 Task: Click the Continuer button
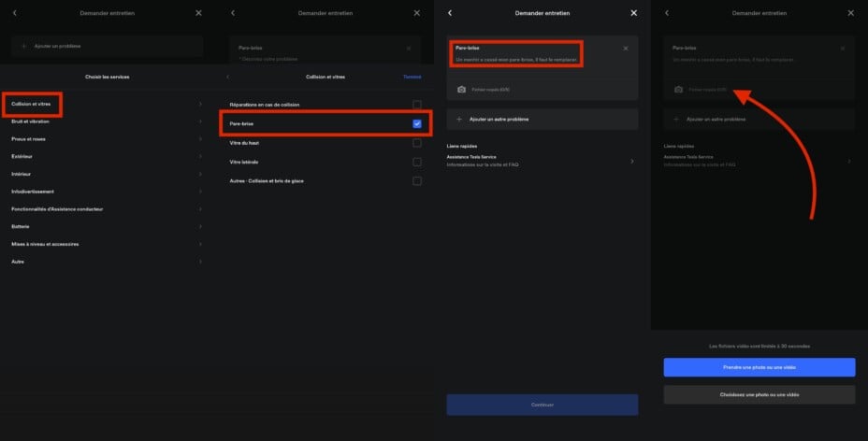point(542,405)
